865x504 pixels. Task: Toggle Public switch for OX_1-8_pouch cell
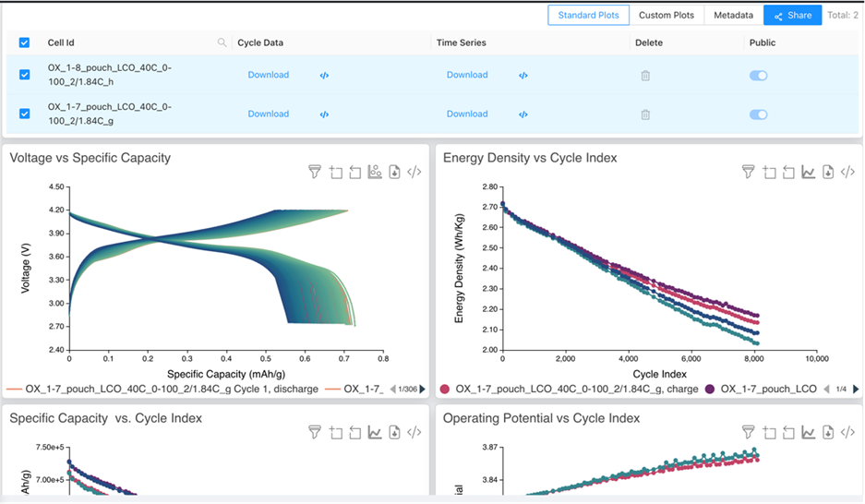[758, 76]
